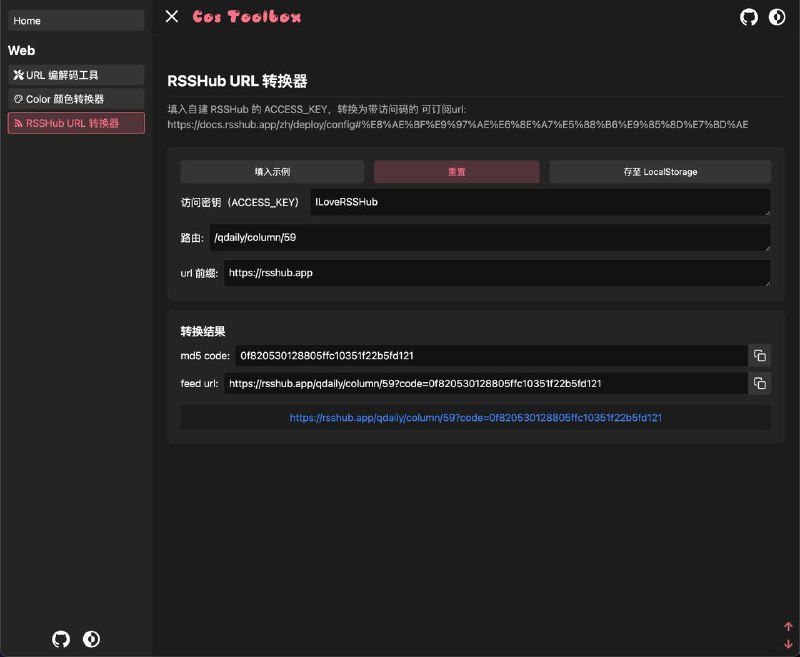800x657 pixels.
Task: Copy the feed url using its copy icon
Action: tap(759, 383)
